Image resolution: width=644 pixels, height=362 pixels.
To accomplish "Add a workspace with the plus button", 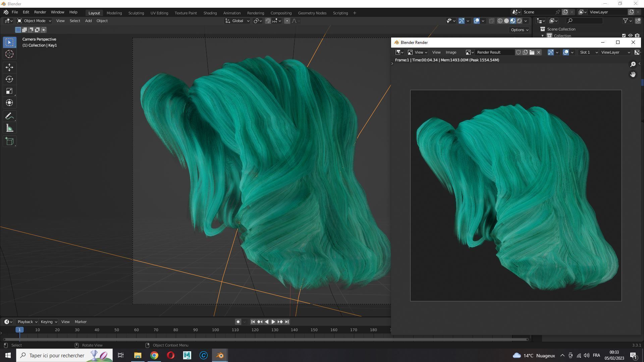I will 355,13.
